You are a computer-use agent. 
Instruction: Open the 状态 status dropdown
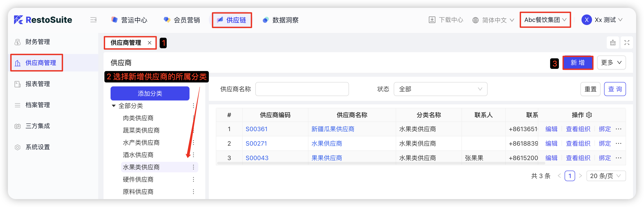click(440, 89)
